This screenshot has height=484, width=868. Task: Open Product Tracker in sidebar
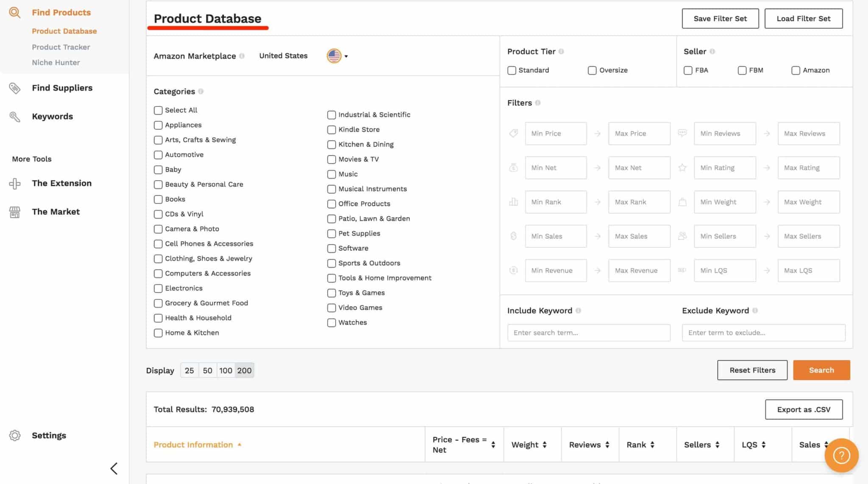tap(61, 47)
